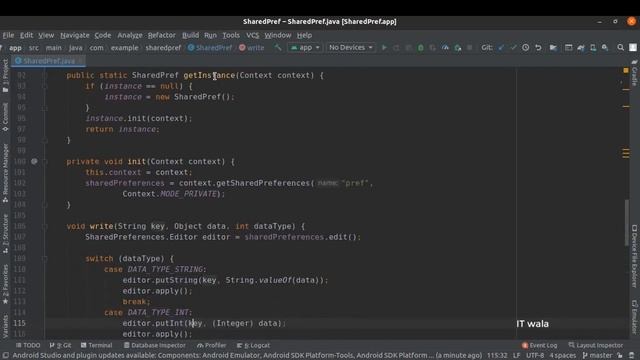Screen dimensions: 640x360
Task: Click yellow warning indicator atop editor scrollbar
Action: 626,71
